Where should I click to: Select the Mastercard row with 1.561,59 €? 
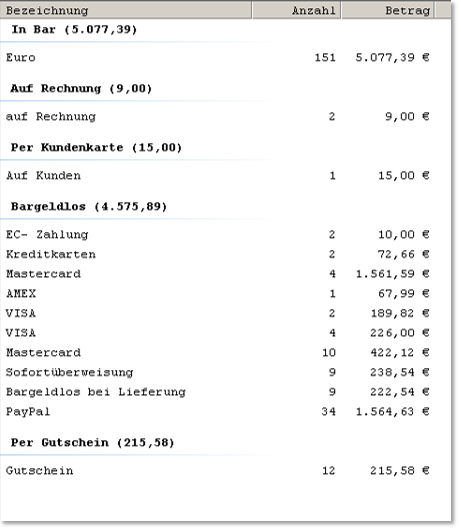click(x=225, y=274)
